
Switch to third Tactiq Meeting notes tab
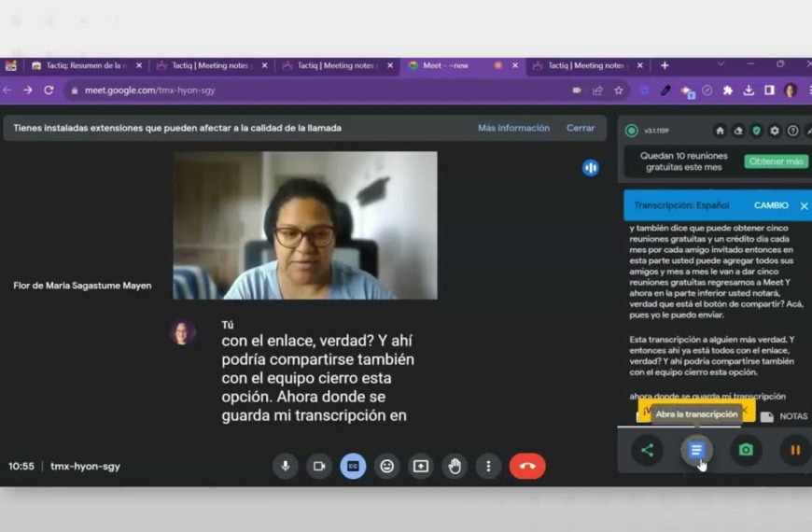[x=335, y=65]
